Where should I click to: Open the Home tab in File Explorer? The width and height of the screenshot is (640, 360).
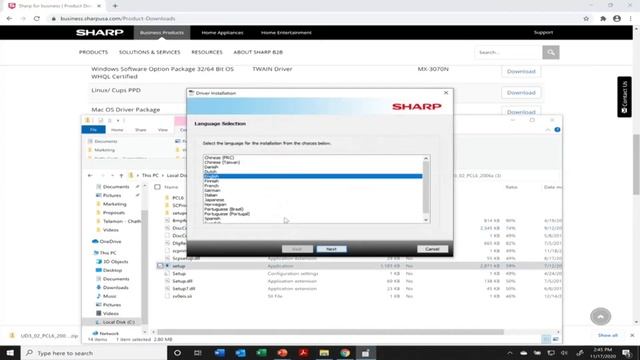117,130
